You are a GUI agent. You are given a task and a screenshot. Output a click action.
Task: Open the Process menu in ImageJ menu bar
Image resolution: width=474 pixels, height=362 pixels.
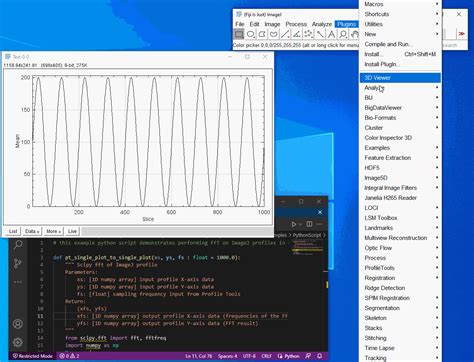coord(296,24)
